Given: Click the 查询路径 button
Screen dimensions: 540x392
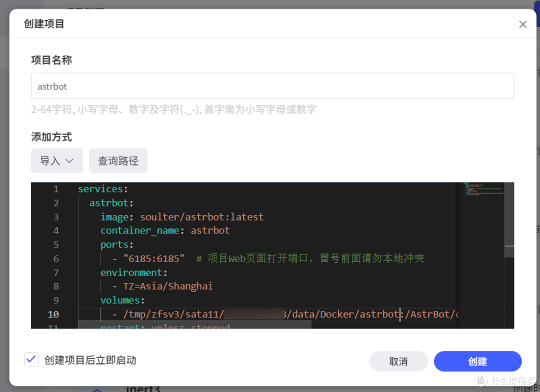Looking at the screenshot, I should (118, 160).
